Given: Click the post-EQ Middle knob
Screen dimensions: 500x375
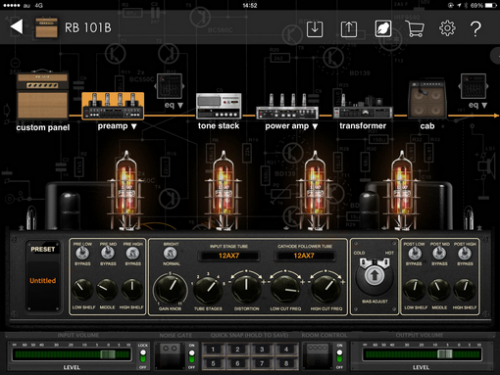Looking at the screenshot, I should (439, 289).
